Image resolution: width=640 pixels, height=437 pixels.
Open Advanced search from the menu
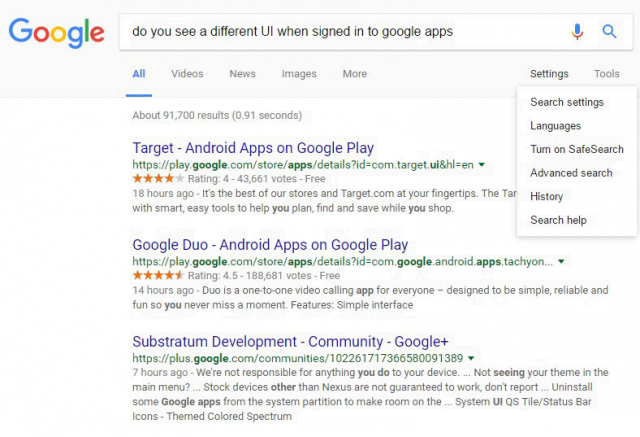tap(571, 173)
